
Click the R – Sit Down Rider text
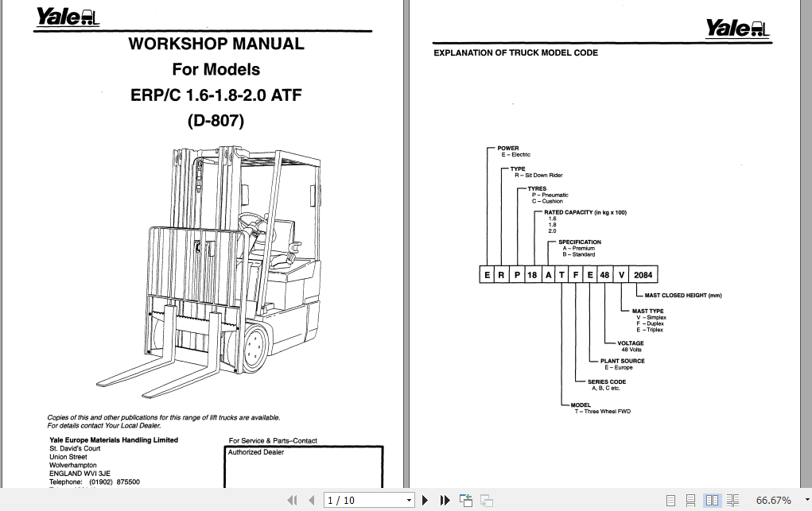pos(538,176)
